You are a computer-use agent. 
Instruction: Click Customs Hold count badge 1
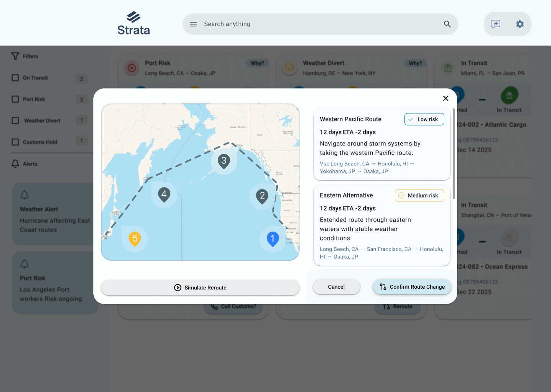(x=82, y=141)
